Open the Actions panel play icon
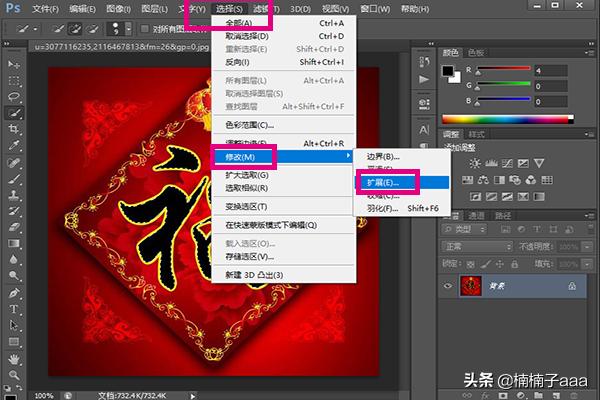The height and width of the screenshot is (400, 600). tap(424, 79)
